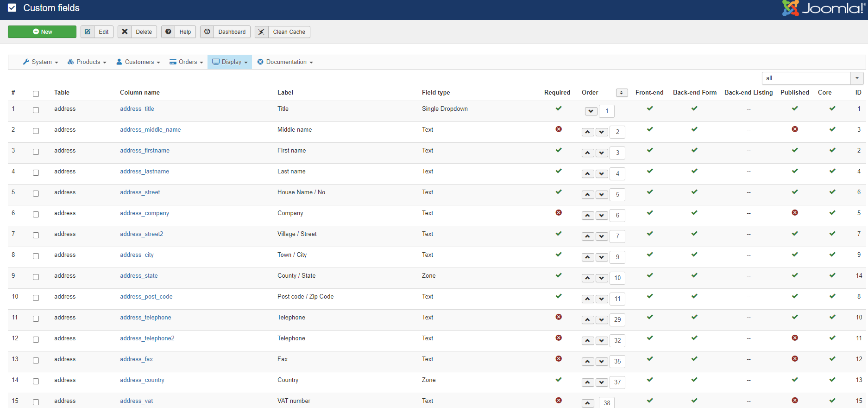The height and width of the screenshot is (408, 868).
Task: Open the address_post_code field link
Action: pyautogui.click(x=146, y=297)
